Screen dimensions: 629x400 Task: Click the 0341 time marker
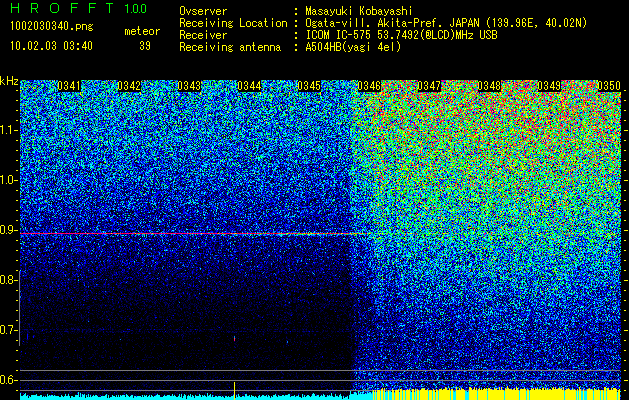pos(69,86)
